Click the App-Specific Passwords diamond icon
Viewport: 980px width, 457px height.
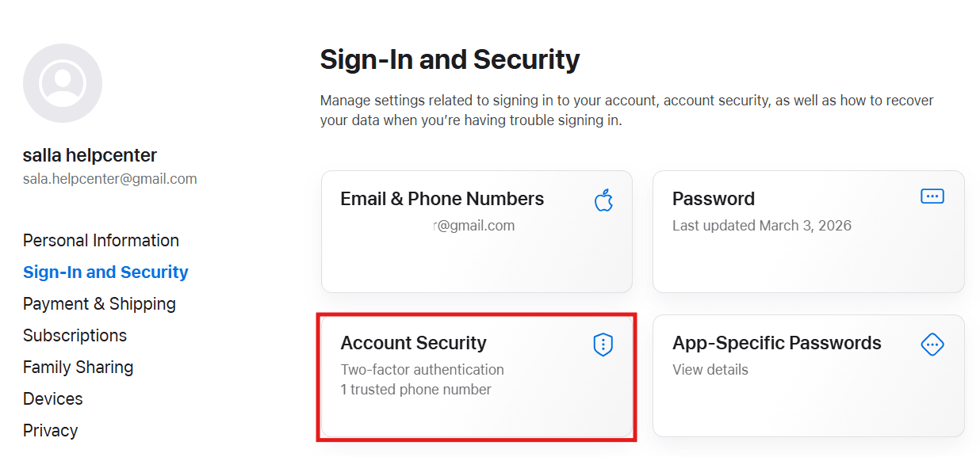(932, 345)
